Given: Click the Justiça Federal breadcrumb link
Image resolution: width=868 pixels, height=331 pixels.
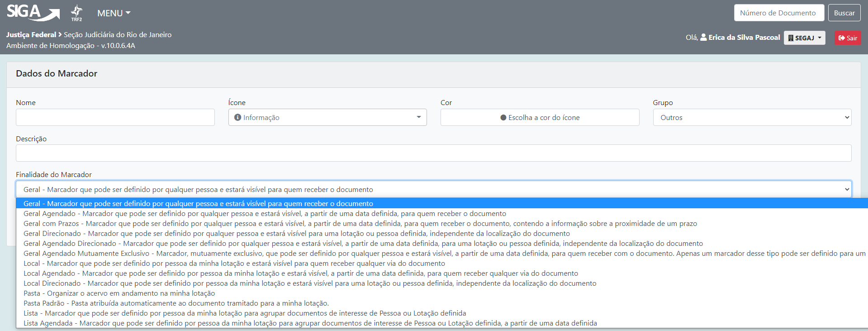Looking at the screenshot, I should (31, 34).
